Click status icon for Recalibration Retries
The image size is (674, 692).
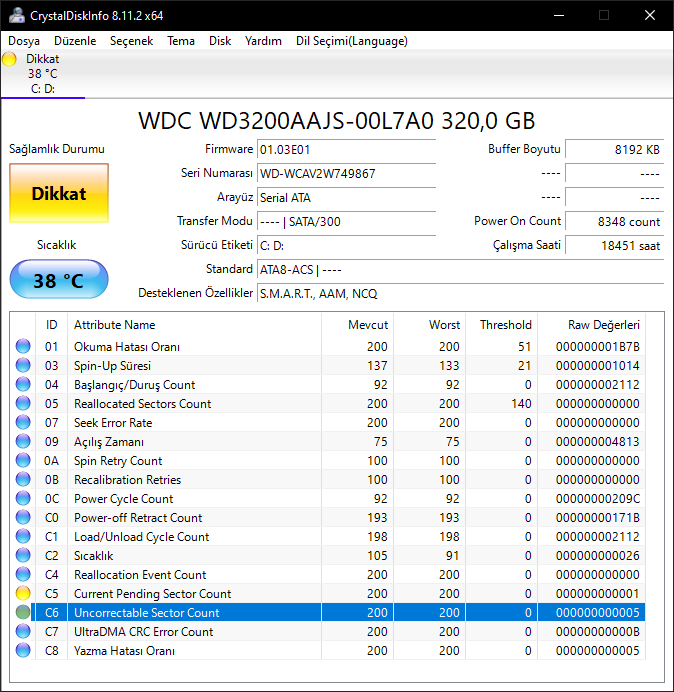23,479
